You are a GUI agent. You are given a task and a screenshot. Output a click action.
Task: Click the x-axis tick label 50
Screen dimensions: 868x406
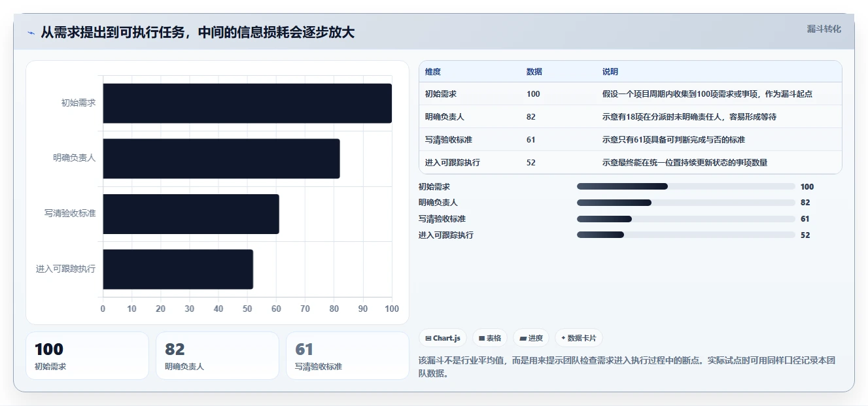point(247,309)
